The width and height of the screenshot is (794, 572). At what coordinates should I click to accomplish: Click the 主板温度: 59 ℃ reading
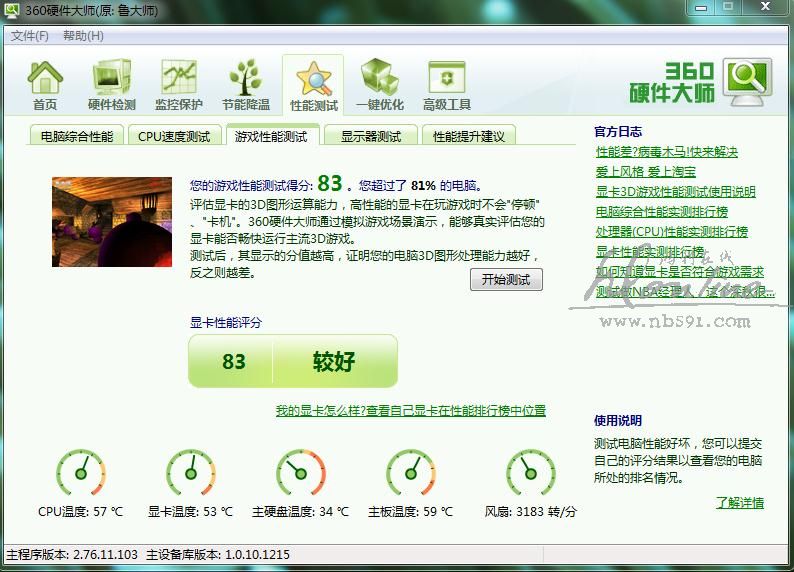tap(411, 511)
